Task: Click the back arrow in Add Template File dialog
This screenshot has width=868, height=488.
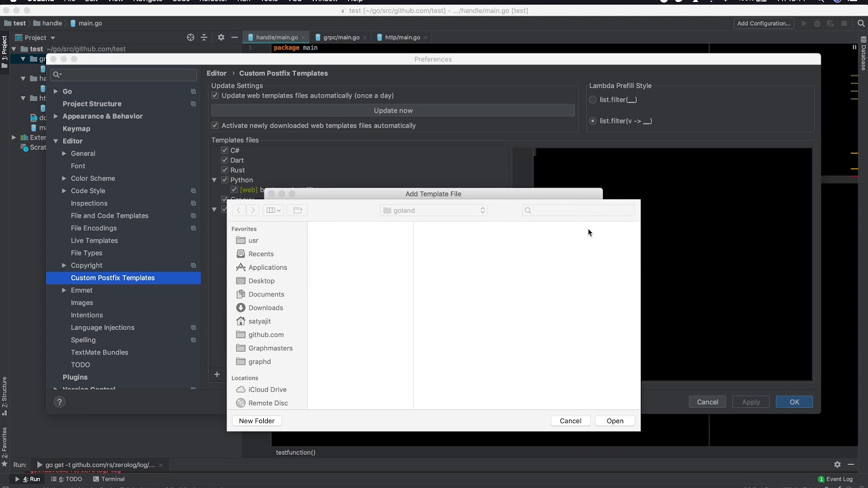Action: pos(239,210)
